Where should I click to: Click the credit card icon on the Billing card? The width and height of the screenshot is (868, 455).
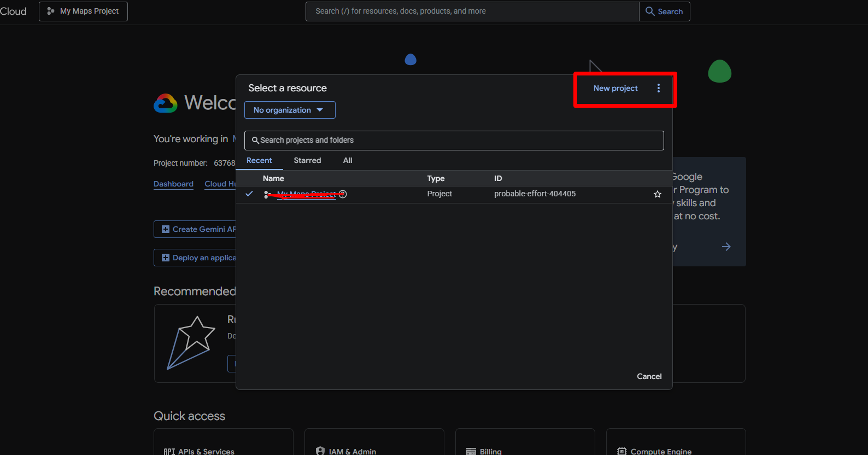(471, 452)
